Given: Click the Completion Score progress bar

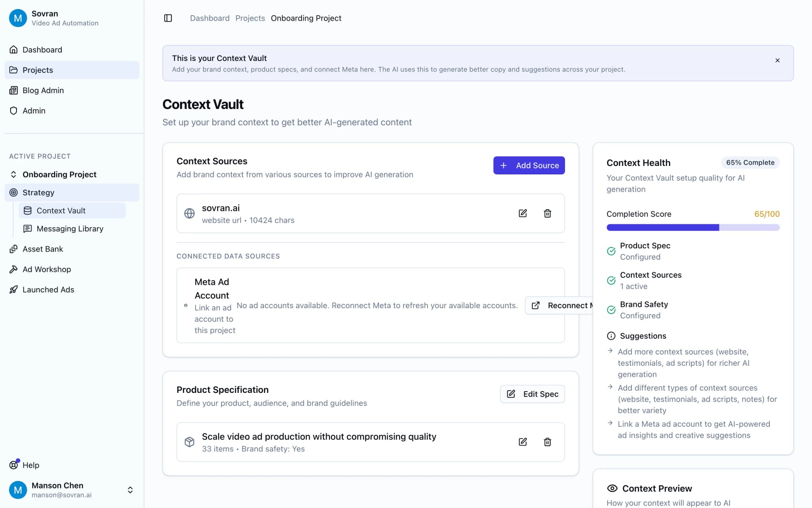Looking at the screenshot, I should [693, 227].
